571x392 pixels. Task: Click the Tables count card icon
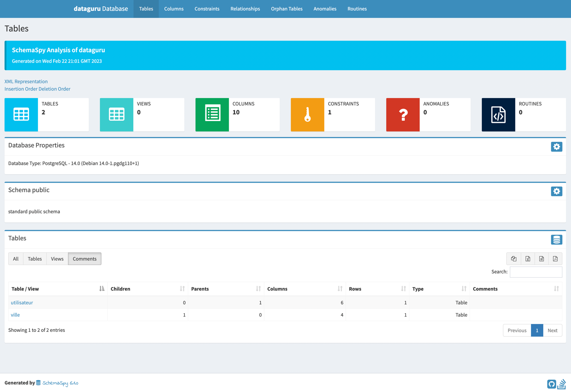click(21, 114)
